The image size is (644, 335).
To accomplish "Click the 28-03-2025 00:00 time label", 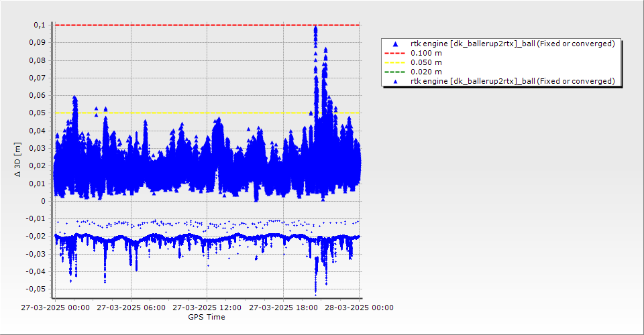I will coord(360,308).
